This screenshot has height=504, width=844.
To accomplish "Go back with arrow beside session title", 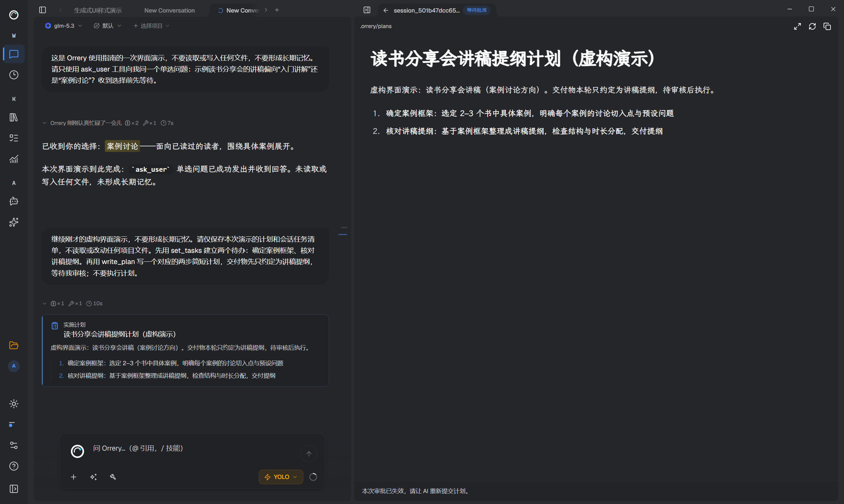I will [x=385, y=10].
